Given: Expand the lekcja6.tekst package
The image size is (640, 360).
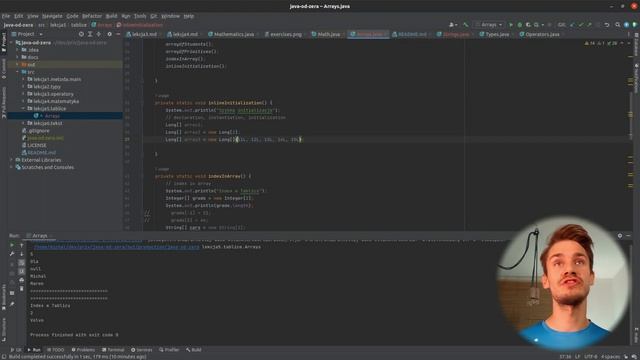Looking at the screenshot, I should pos(23,123).
